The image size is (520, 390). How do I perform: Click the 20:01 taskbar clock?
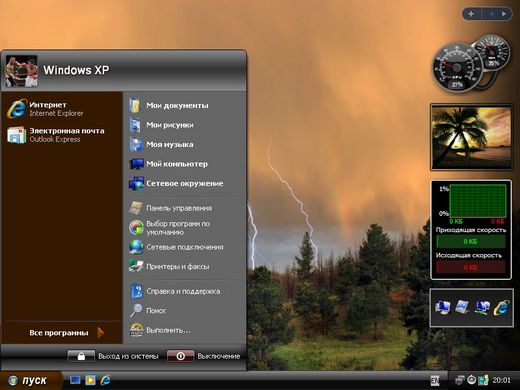(501, 380)
